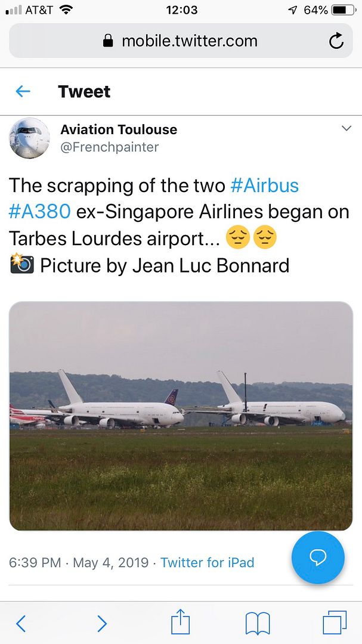Image resolution: width=362 pixels, height=644 pixels.
Task: Open Safari bookmarks book icon
Action: [x=257, y=624]
